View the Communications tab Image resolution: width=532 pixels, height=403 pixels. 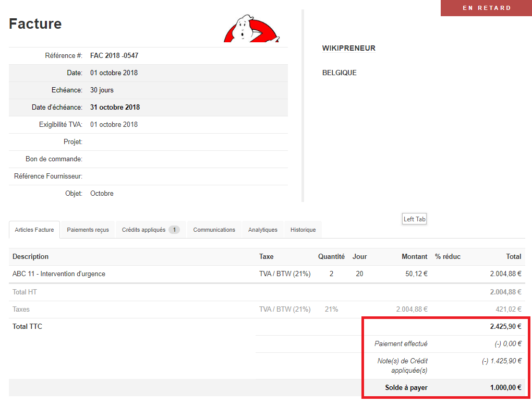[214, 230]
